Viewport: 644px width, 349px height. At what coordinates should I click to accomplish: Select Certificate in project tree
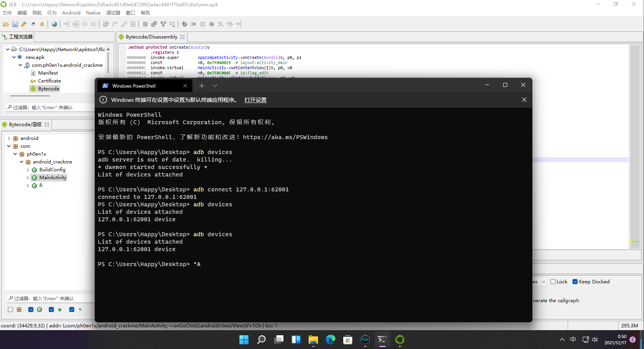(50, 81)
